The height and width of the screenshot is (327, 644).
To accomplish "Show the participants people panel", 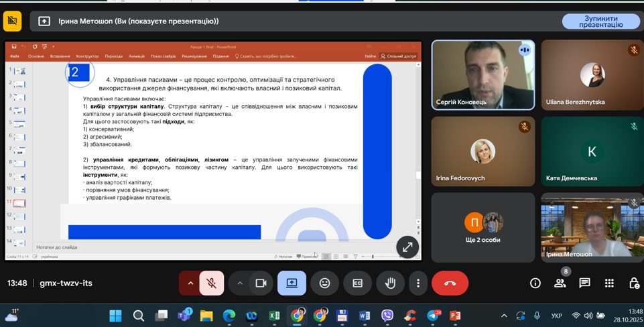I will point(560,283).
